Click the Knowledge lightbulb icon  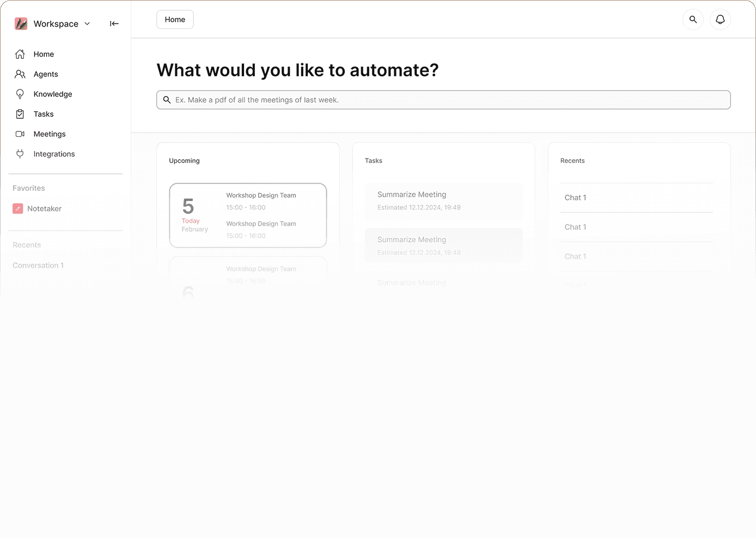[20, 94]
